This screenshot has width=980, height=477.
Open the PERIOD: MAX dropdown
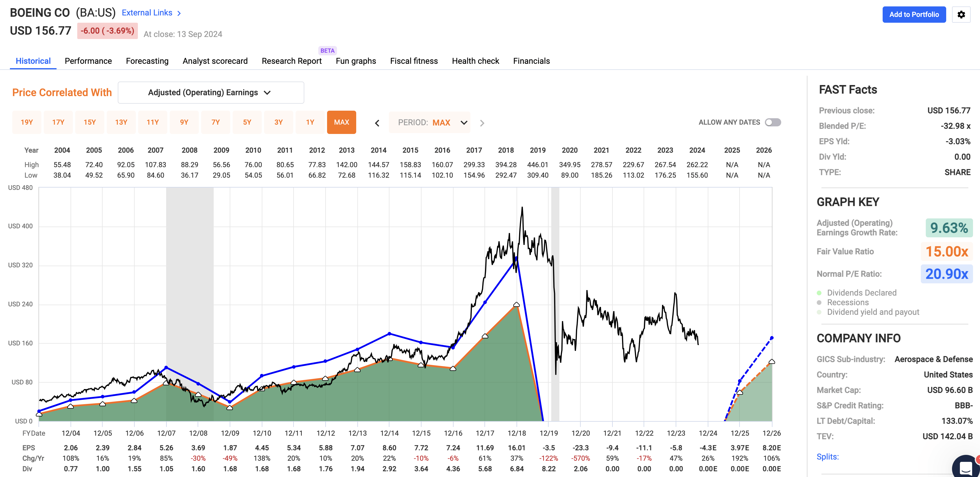click(x=429, y=122)
